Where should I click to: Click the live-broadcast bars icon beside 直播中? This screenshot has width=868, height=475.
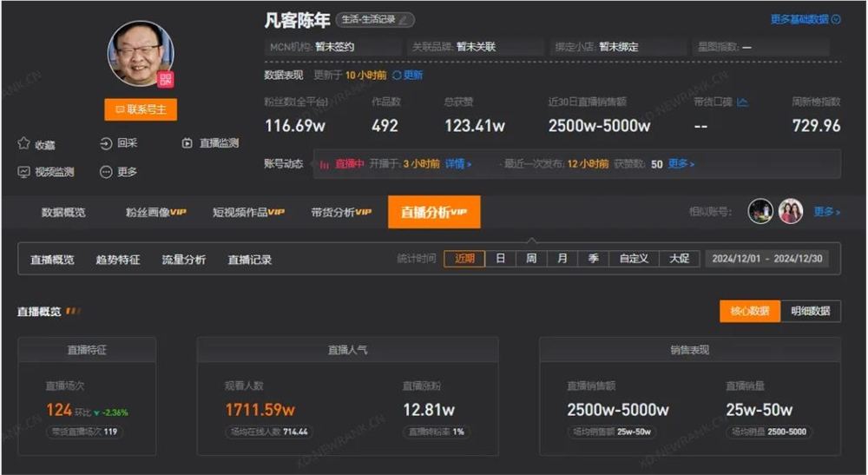(x=325, y=164)
